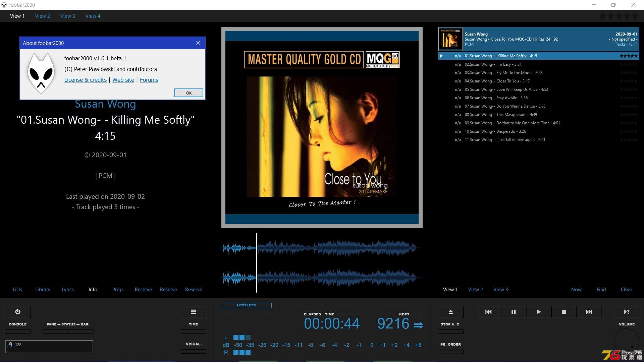
Task: Pause playback
Action: (x=514, y=312)
